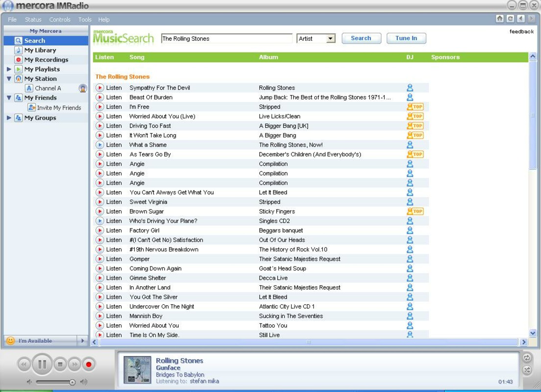The width and height of the screenshot is (541, 392).
Task: Click the feedback link
Action: click(521, 31)
